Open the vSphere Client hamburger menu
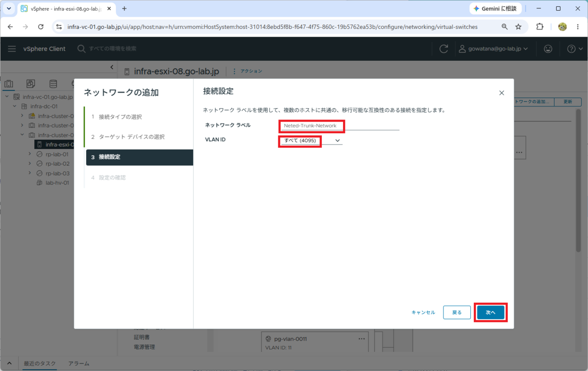 click(x=12, y=49)
